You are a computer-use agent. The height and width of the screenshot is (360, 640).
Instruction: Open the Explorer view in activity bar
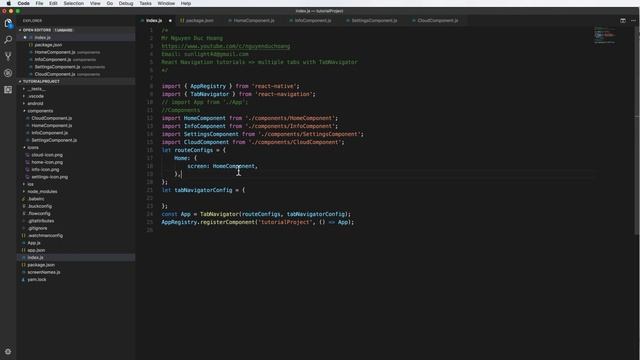tap(8, 23)
